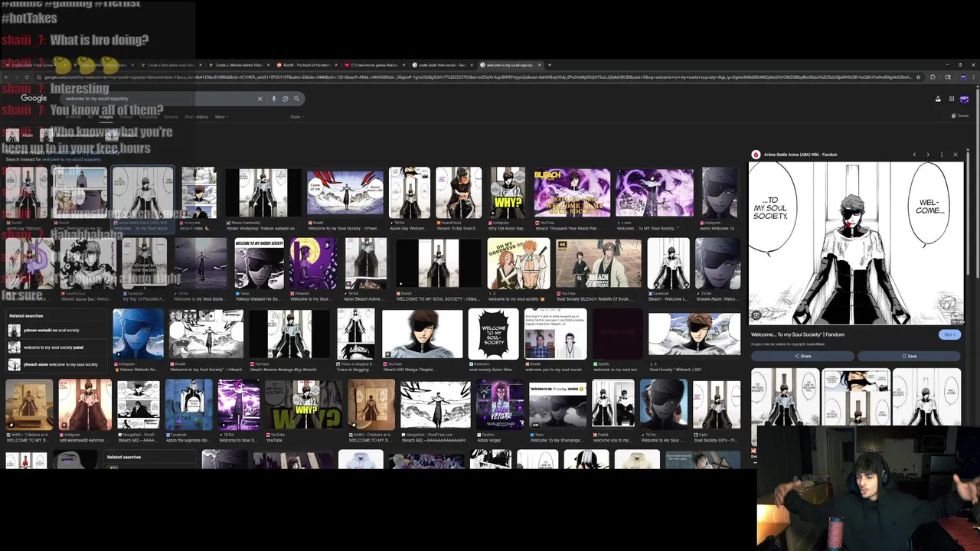This screenshot has height=551, width=980.
Task: Start voice search with microphone icon
Action: [x=273, y=98]
